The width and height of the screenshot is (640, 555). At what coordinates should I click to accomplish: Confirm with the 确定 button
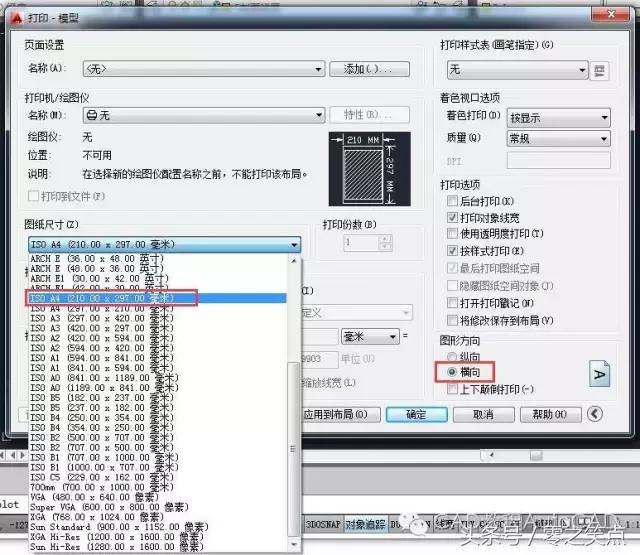click(416, 415)
